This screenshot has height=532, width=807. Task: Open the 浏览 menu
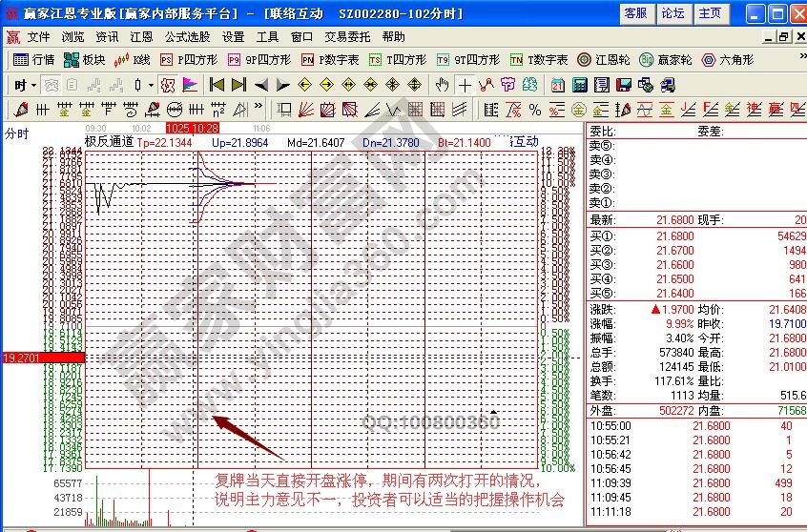[x=72, y=37]
